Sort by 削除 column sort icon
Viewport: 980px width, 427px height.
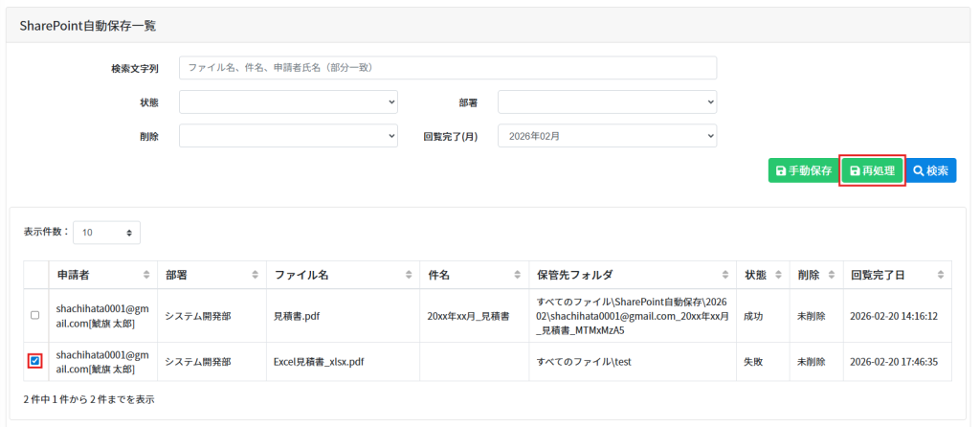pos(832,275)
